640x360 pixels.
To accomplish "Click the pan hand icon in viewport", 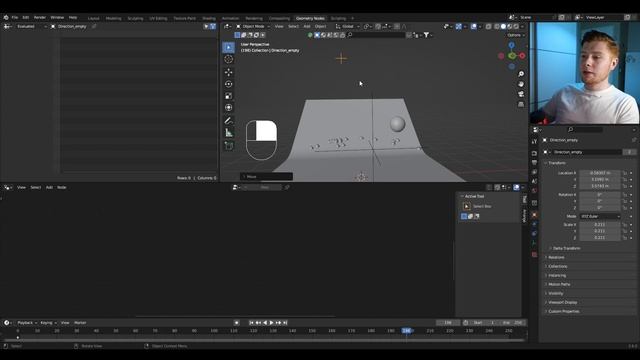I will (x=521, y=84).
